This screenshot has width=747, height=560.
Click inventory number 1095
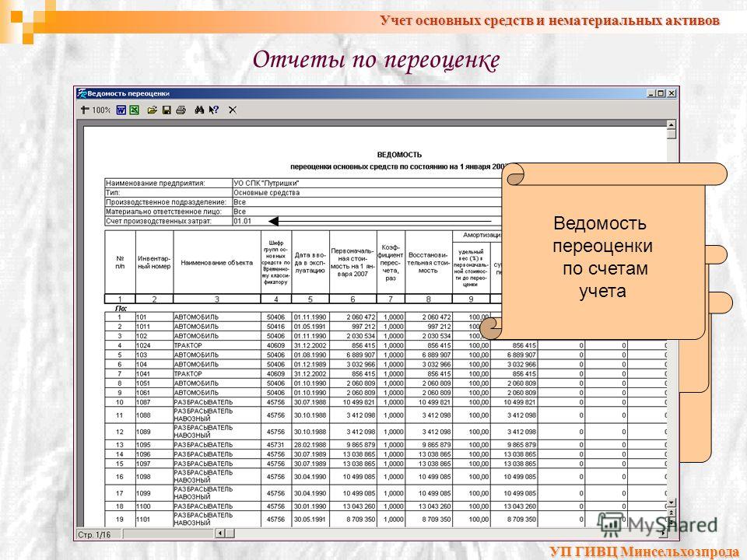143,445
